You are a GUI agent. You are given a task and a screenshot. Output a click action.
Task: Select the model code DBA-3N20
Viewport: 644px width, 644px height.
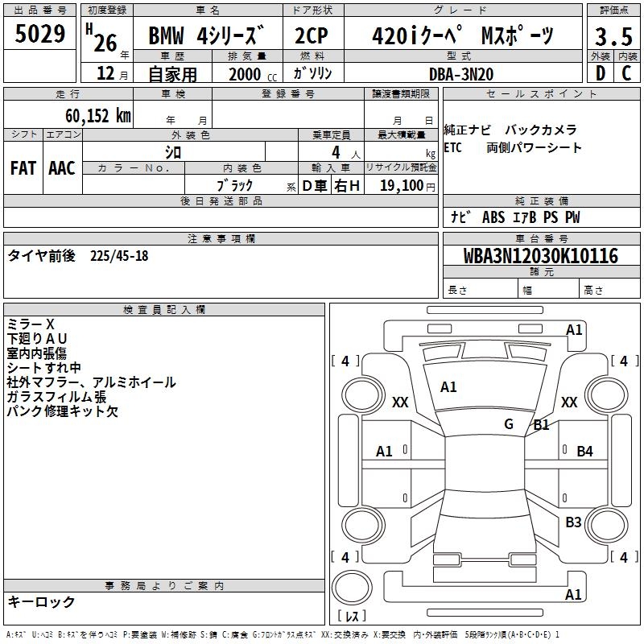point(461,74)
